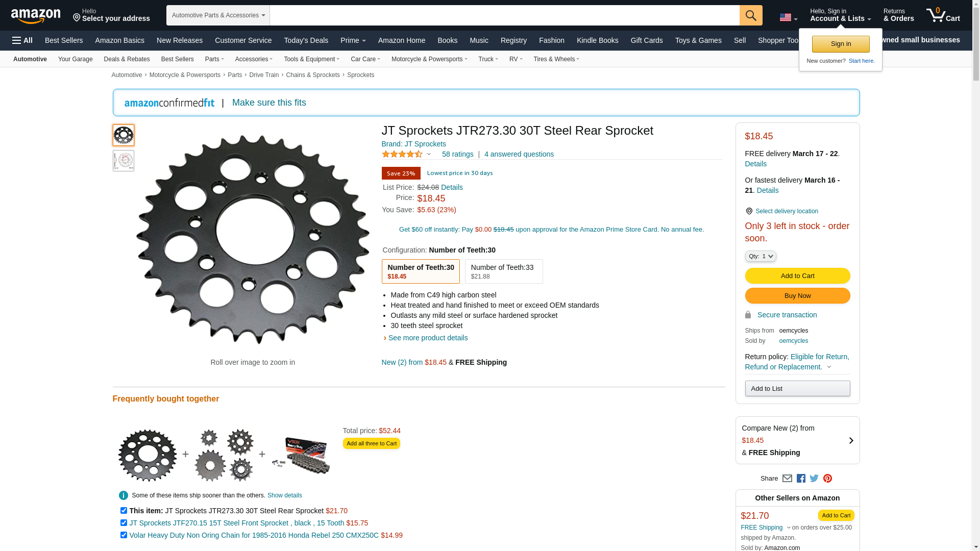Open the language flag dropdown
Screen dimensions: 980x551
pos(788,18)
